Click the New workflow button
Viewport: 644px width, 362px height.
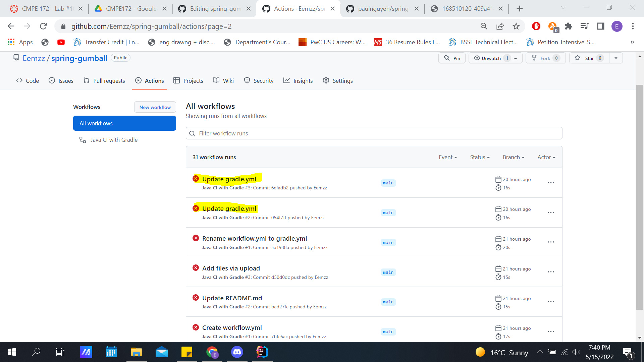(x=155, y=107)
